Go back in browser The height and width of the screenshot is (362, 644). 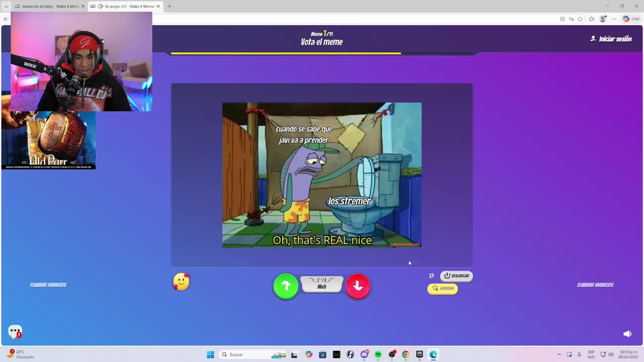6,19
